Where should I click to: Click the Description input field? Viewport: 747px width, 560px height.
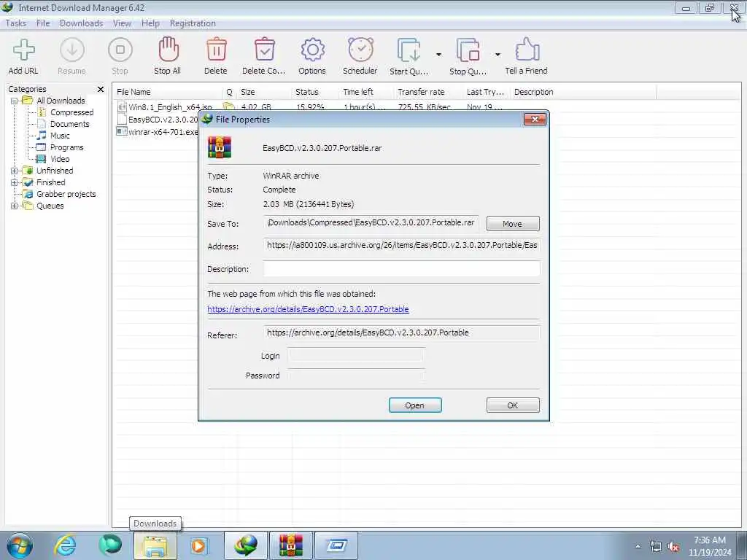pos(402,268)
